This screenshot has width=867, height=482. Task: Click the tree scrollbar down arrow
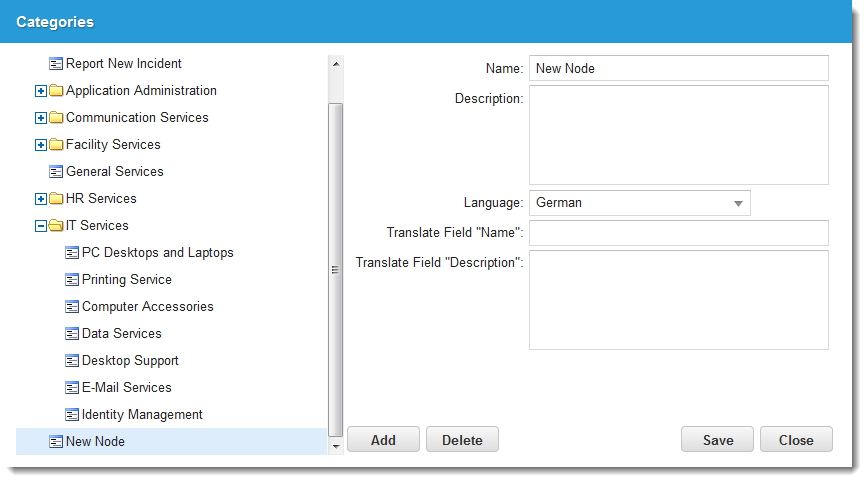click(x=336, y=446)
